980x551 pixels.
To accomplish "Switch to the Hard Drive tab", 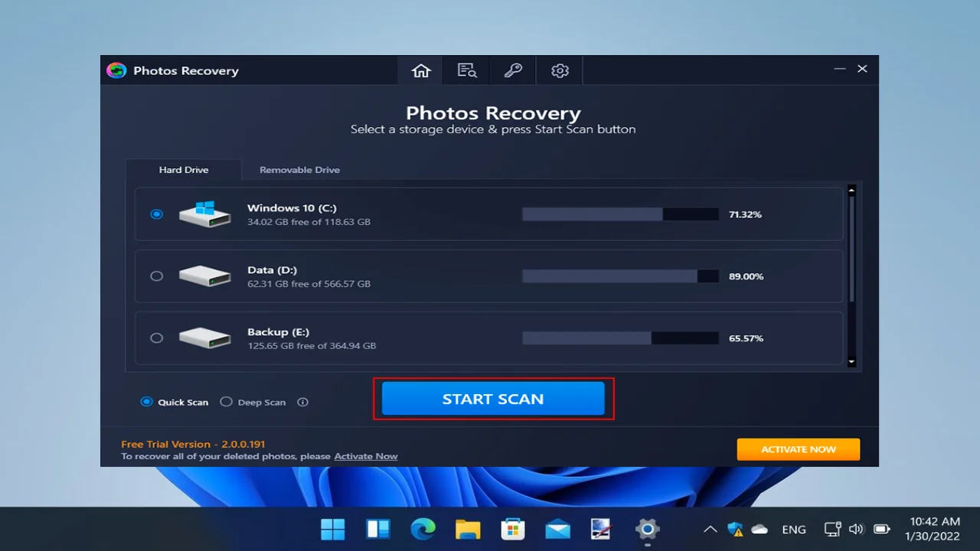I will coord(184,170).
